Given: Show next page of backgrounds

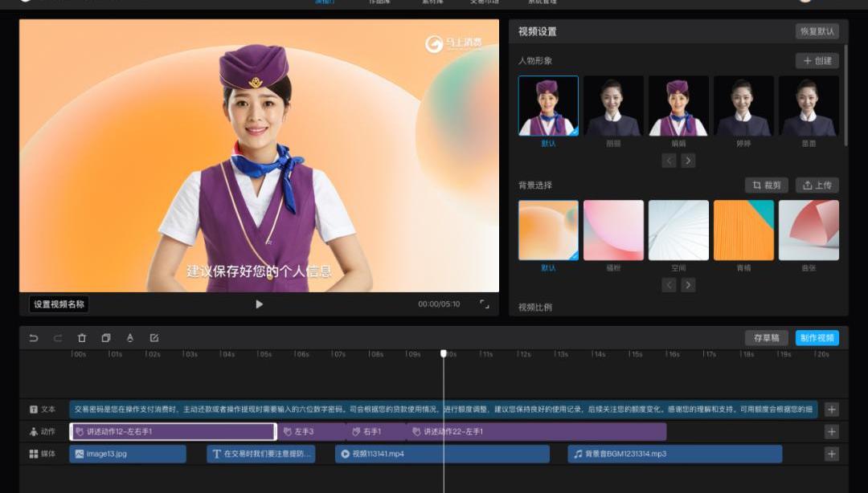Looking at the screenshot, I should click(688, 285).
